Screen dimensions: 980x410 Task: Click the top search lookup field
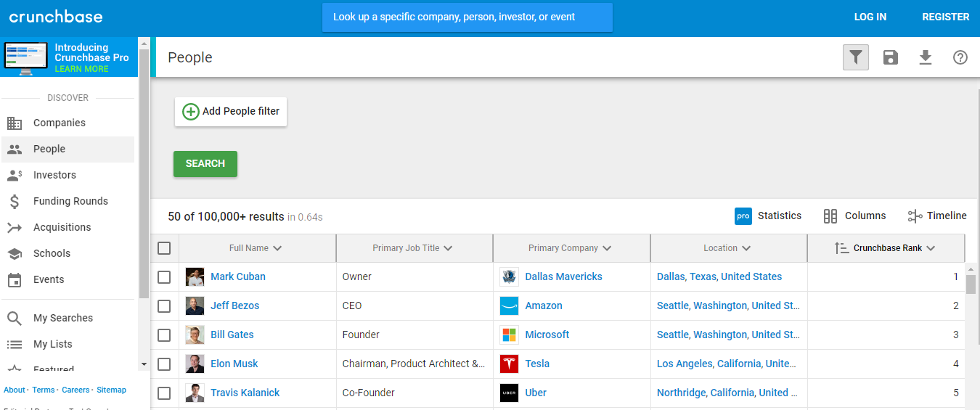click(467, 17)
